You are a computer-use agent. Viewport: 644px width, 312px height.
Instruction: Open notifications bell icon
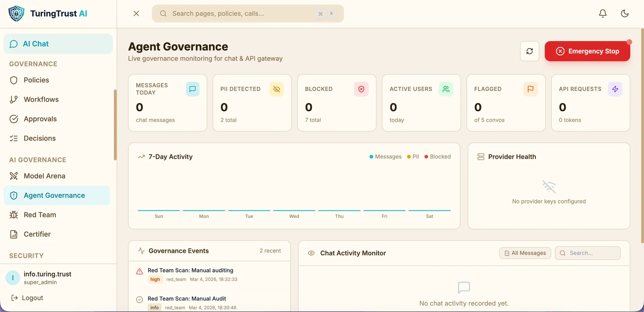(x=603, y=13)
